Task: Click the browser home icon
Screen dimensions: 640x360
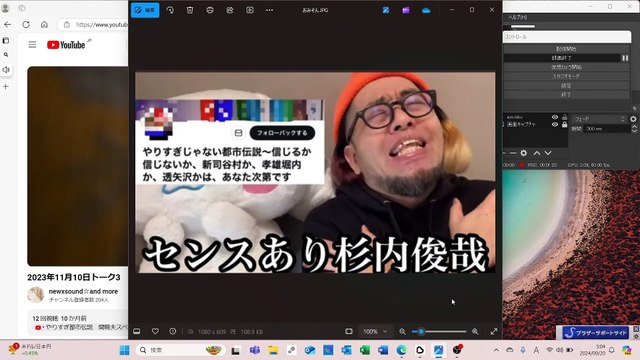Action: click(x=44, y=24)
